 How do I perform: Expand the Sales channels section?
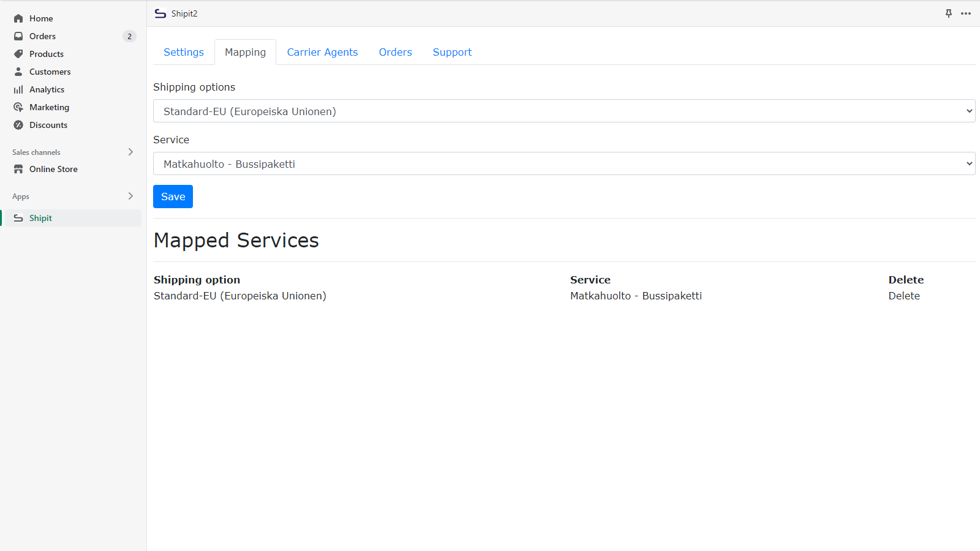click(130, 152)
